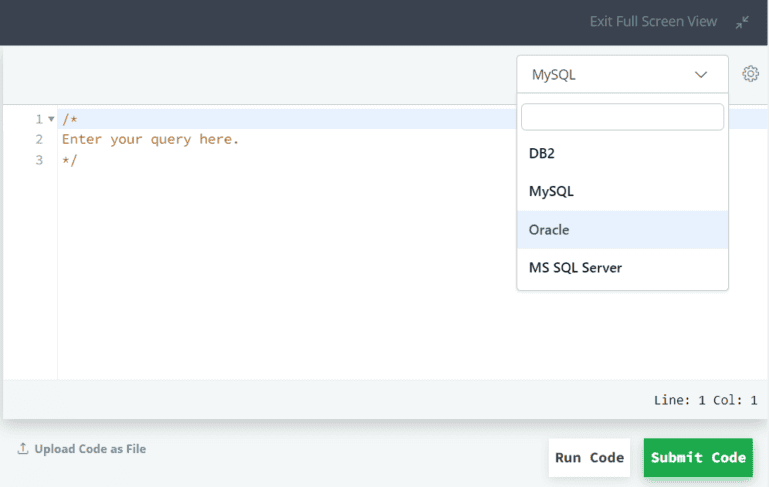This screenshot has height=487, width=769.
Task: Select MySQL option in the dropdown list
Action: (x=622, y=191)
